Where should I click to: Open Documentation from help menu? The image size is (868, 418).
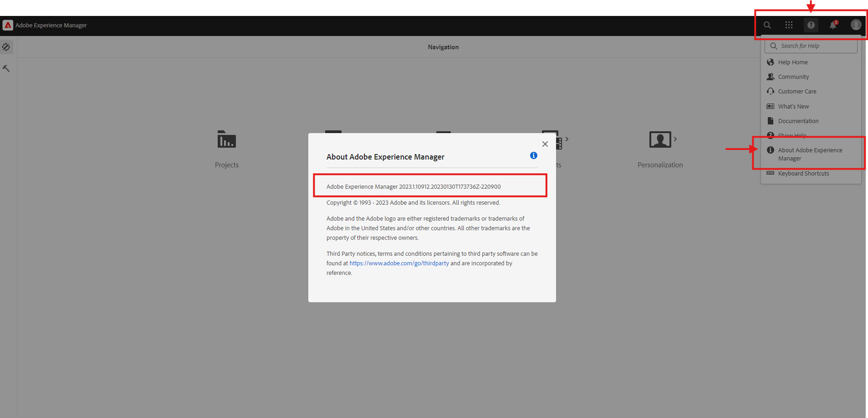pos(798,121)
